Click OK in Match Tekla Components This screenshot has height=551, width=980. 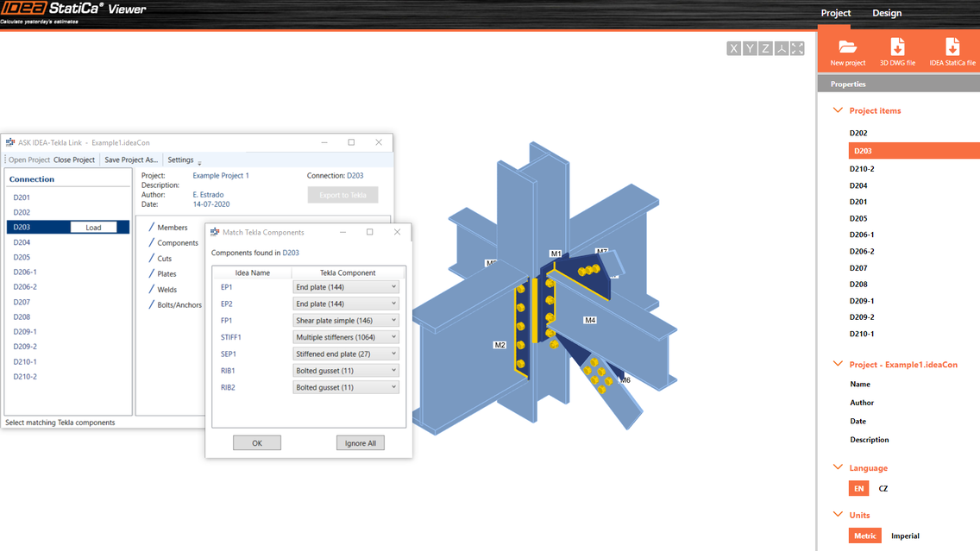pyautogui.click(x=257, y=443)
